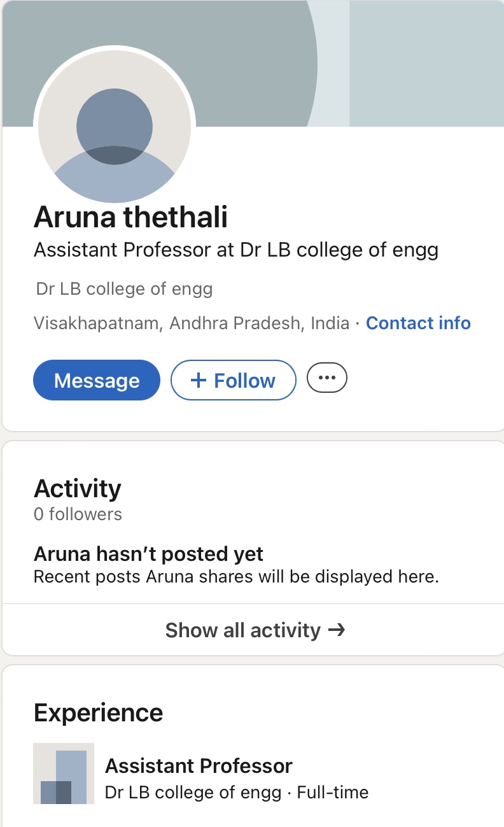Image resolution: width=504 pixels, height=827 pixels.
Task: Click the name Aruna thethali
Action: click(x=130, y=217)
